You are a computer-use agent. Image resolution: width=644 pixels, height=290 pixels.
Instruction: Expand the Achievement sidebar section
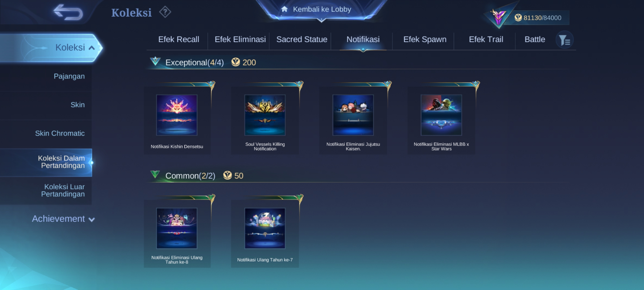tap(63, 219)
